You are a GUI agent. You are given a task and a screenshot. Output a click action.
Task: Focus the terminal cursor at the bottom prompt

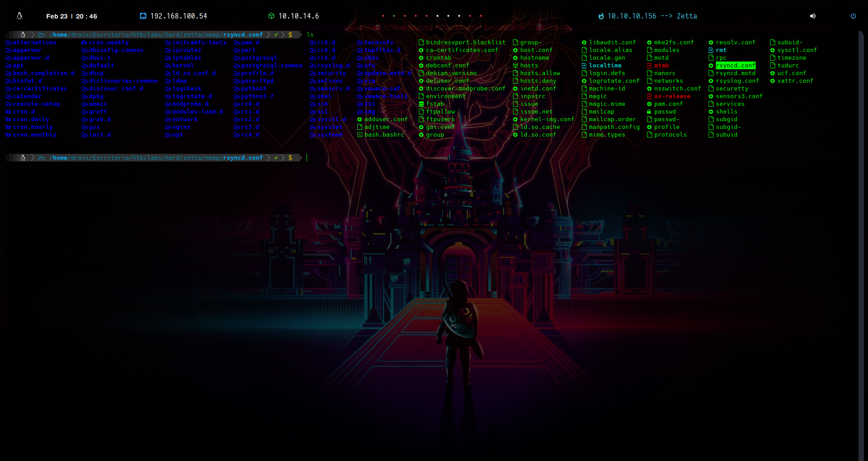pos(307,158)
